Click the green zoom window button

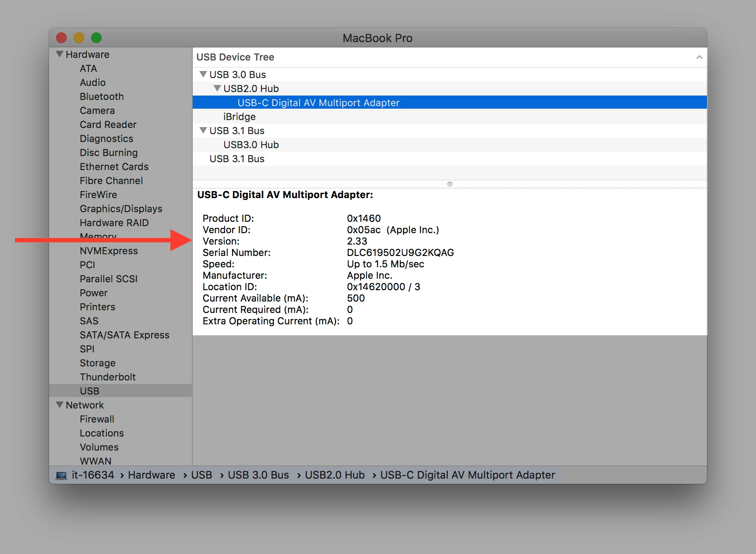[96, 38]
